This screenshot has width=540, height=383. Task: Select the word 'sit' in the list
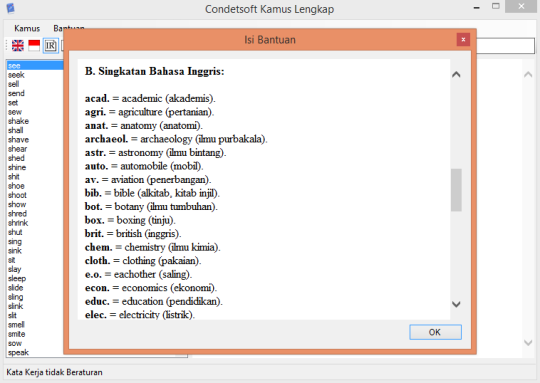tap(12, 260)
